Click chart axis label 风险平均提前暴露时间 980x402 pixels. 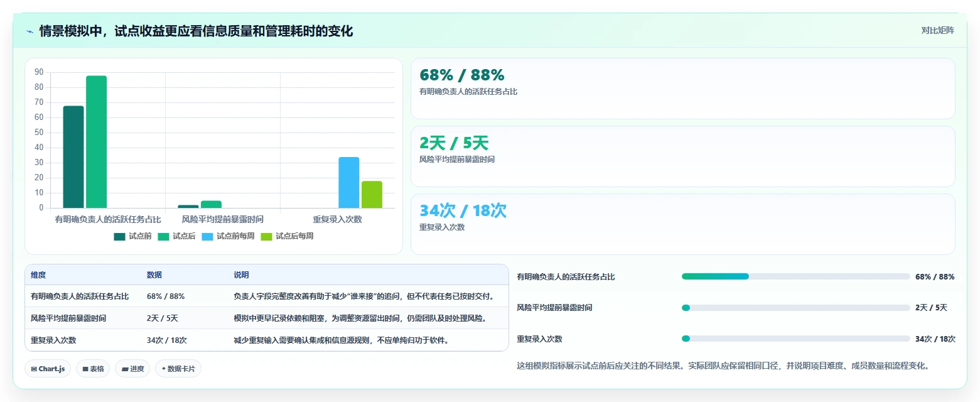click(223, 219)
